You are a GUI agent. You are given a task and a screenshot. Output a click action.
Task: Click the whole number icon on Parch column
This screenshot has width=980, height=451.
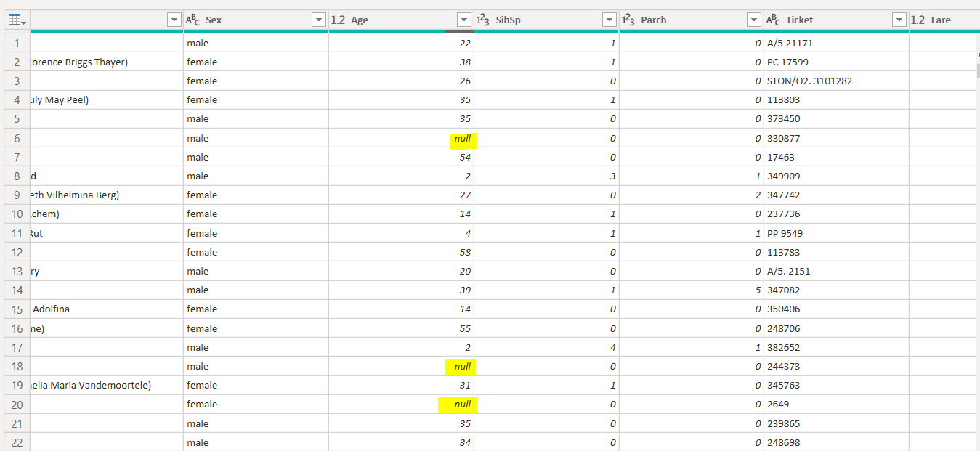[x=628, y=20]
